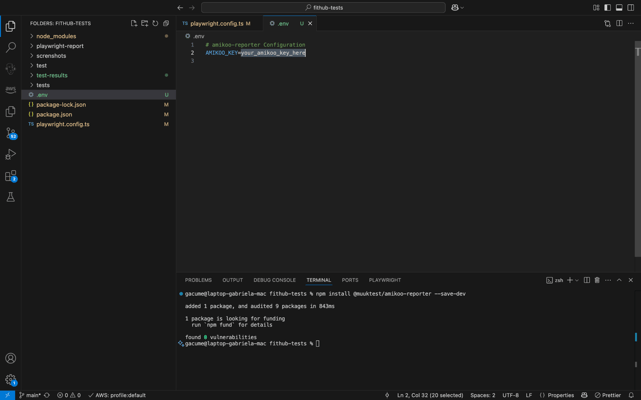This screenshot has width=641, height=400.
Task: Open the new terminal launch profile dropdown
Action: point(577,280)
